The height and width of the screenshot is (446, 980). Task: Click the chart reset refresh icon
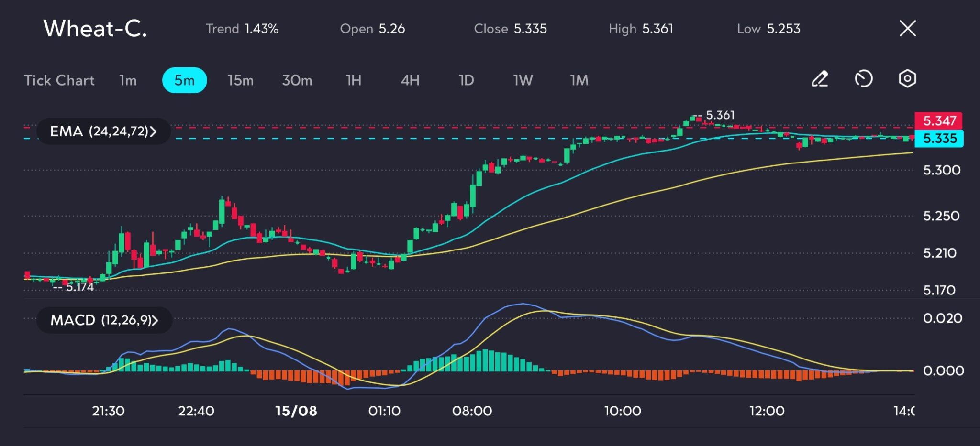[864, 79]
